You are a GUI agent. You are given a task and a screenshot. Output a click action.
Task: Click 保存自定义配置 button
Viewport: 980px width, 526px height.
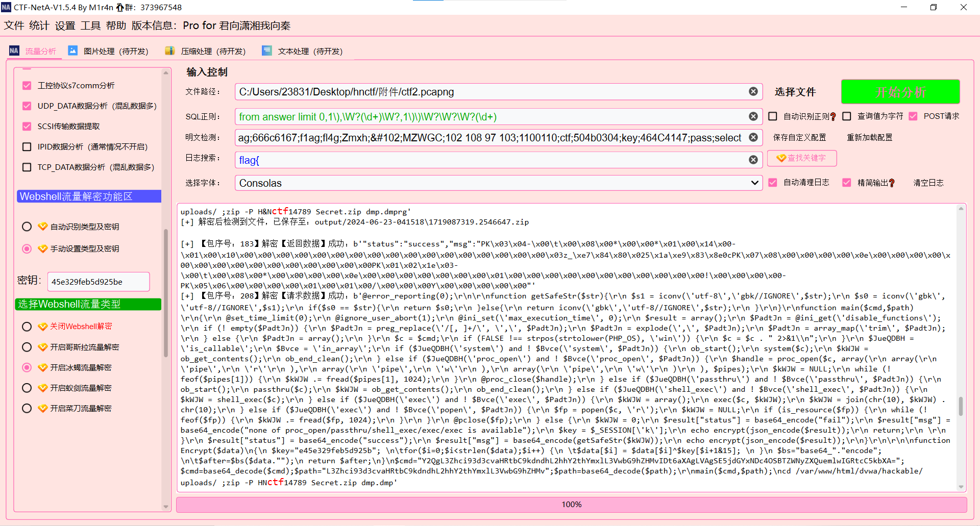point(799,137)
